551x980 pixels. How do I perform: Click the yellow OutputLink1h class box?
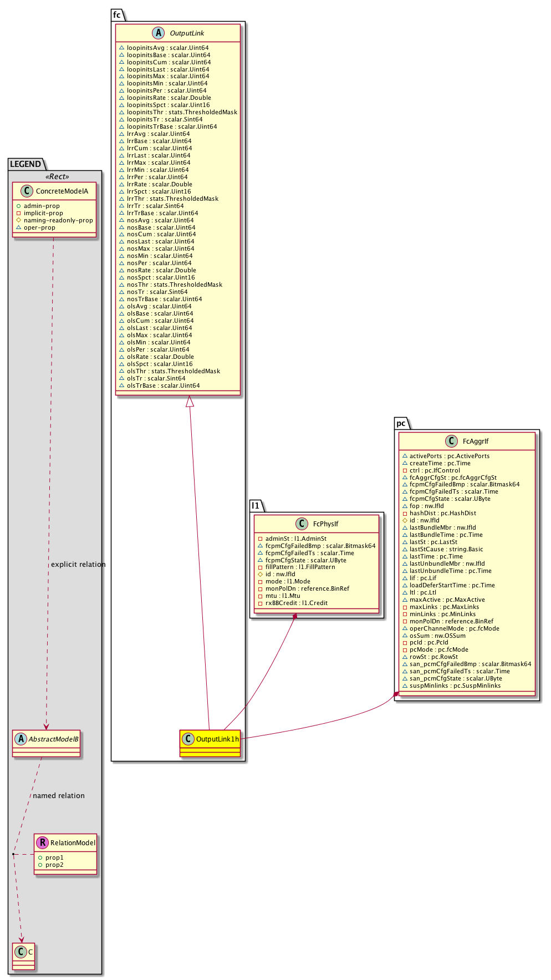[x=210, y=743]
